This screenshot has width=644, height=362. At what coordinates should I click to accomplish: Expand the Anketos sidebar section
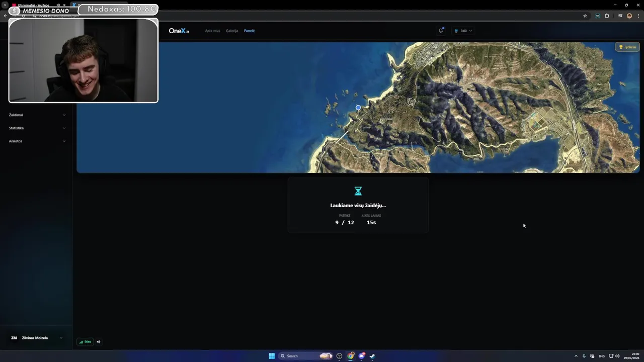[37, 141]
